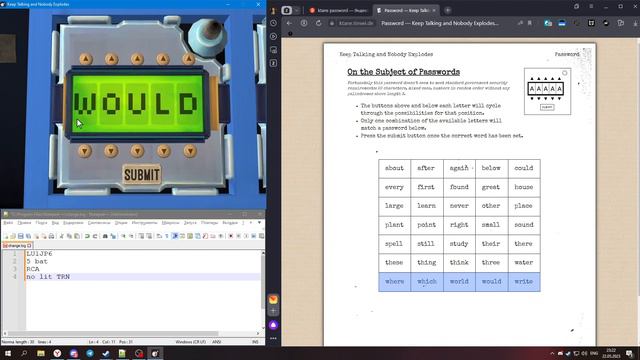Close the 'Password — Keep Talking' browser tab
This screenshot has height=360, width=640.
(434, 10)
